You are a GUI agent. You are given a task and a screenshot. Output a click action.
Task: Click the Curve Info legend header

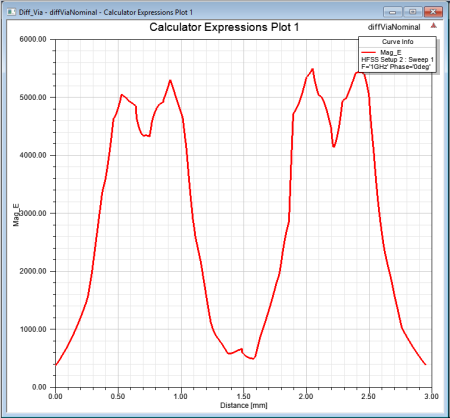(x=397, y=42)
